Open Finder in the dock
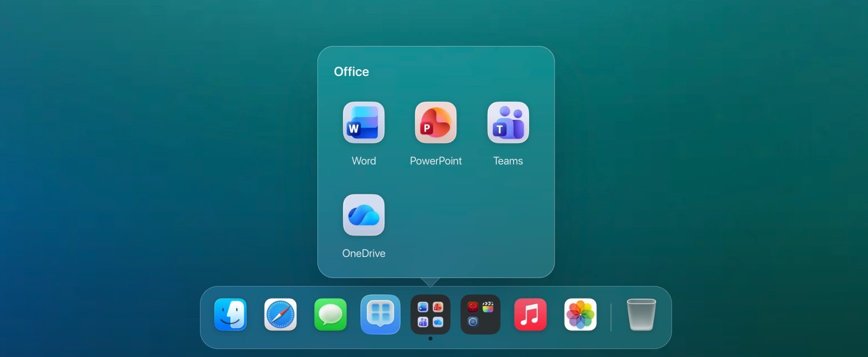The width and height of the screenshot is (868, 357). tap(230, 314)
